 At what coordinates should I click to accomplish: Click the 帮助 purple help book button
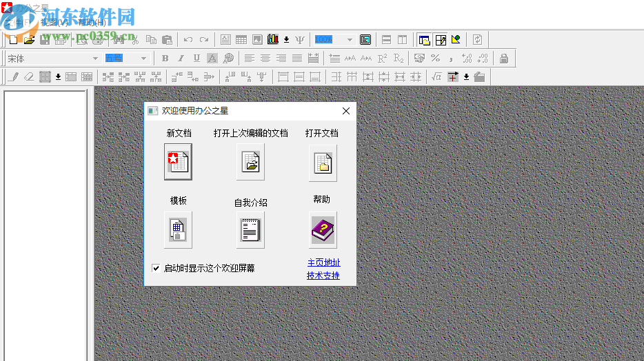coord(323,230)
